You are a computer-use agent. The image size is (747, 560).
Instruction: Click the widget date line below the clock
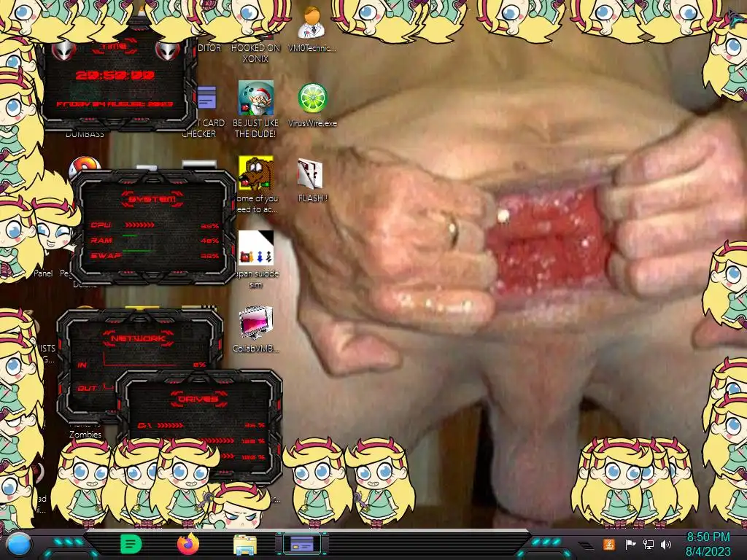point(115,104)
